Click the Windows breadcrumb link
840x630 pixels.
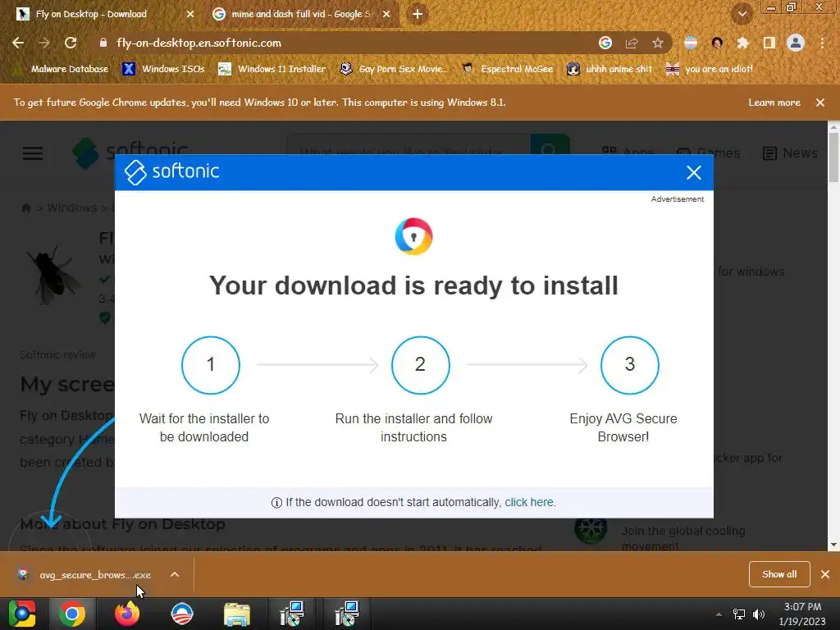tap(72, 208)
